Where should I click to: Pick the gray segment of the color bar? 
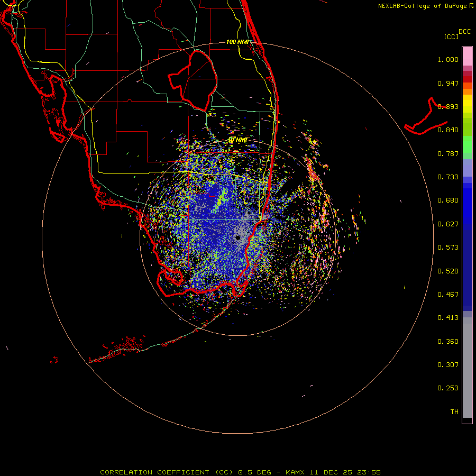(467, 368)
